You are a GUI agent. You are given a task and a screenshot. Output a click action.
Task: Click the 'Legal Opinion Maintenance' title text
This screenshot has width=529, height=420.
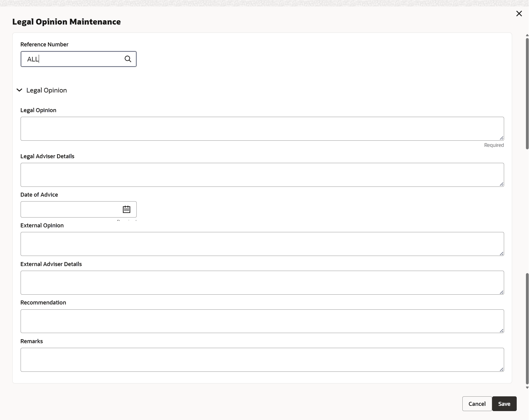click(x=66, y=22)
